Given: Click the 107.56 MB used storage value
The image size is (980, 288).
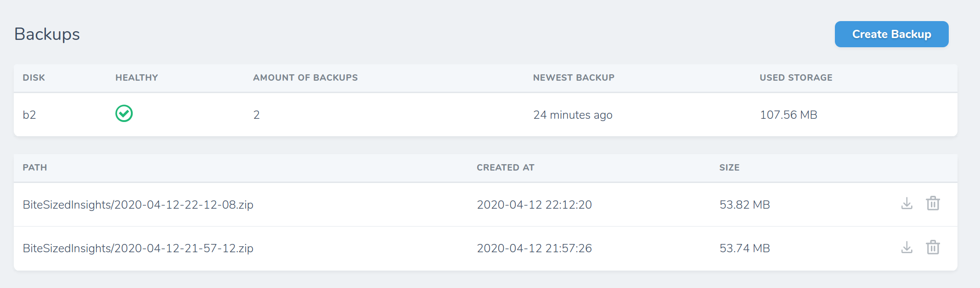Looking at the screenshot, I should [x=789, y=115].
